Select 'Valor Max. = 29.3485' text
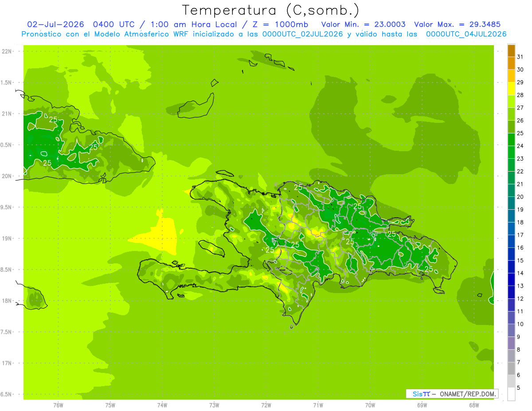Viewport: 532px width, 411px height. [x=458, y=24]
